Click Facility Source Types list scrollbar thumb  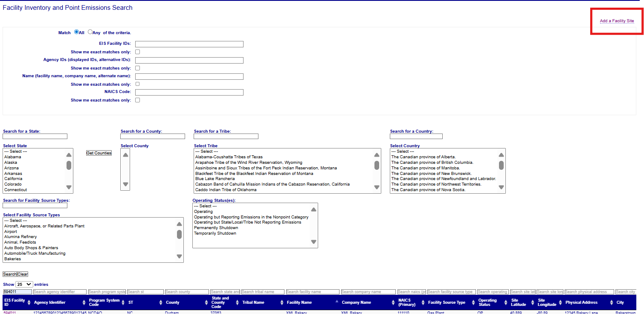(x=179, y=234)
